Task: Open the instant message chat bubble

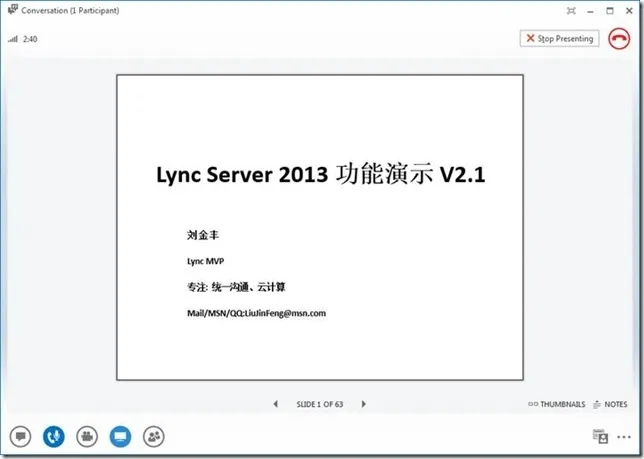Action: [21, 436]
